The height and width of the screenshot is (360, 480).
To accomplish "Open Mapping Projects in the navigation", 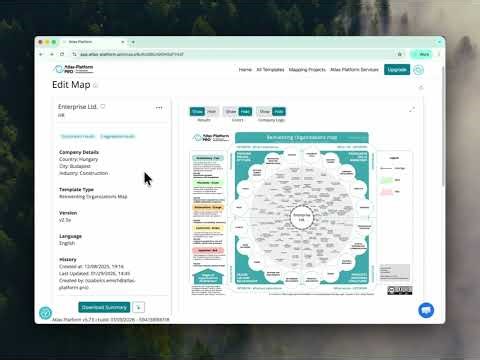I will pos(307,70).
